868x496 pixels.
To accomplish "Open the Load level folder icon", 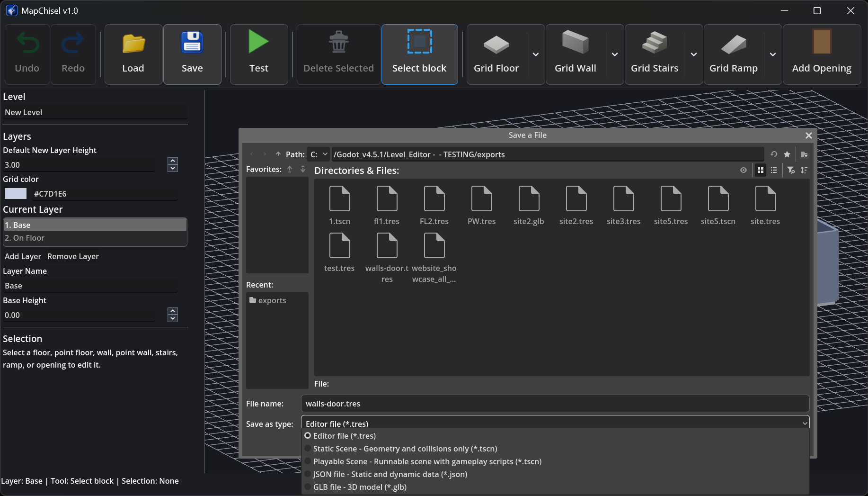I will point(133,54).
